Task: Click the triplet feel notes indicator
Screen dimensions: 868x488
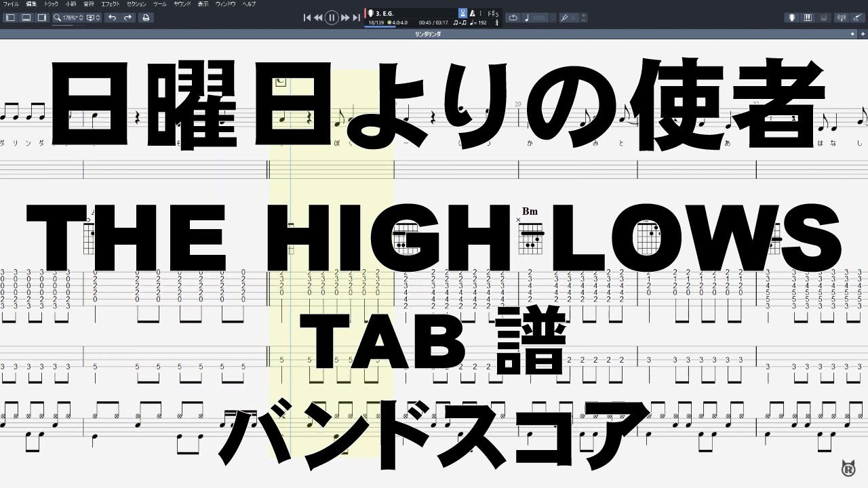Action: click(x=460, y=22)
